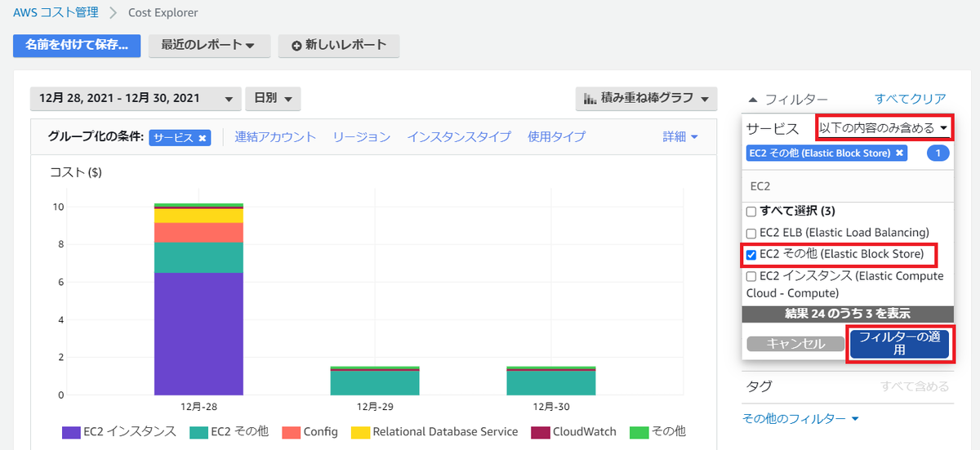Screen dimensions: 980x450
Task: Remove the サービス grouping tag with its x
Action: (x=202, y=137)
